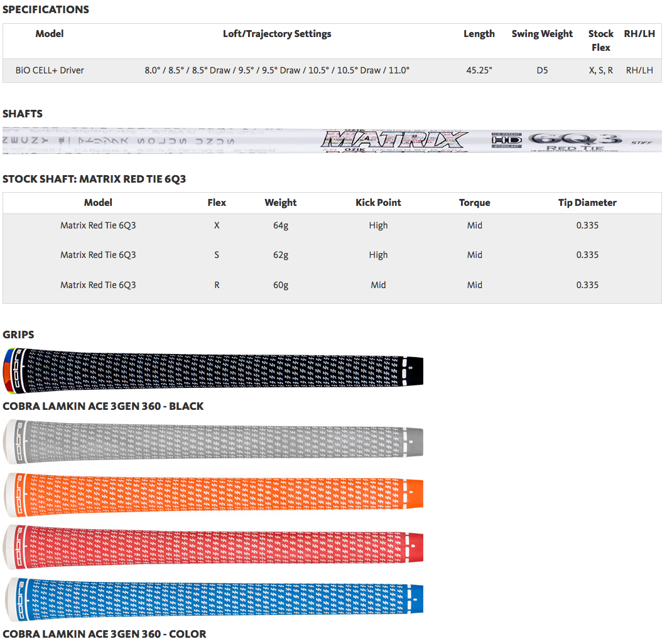Screen dimensions: 667x644
Task: Click the Flex column header
Action: (217, 202)
